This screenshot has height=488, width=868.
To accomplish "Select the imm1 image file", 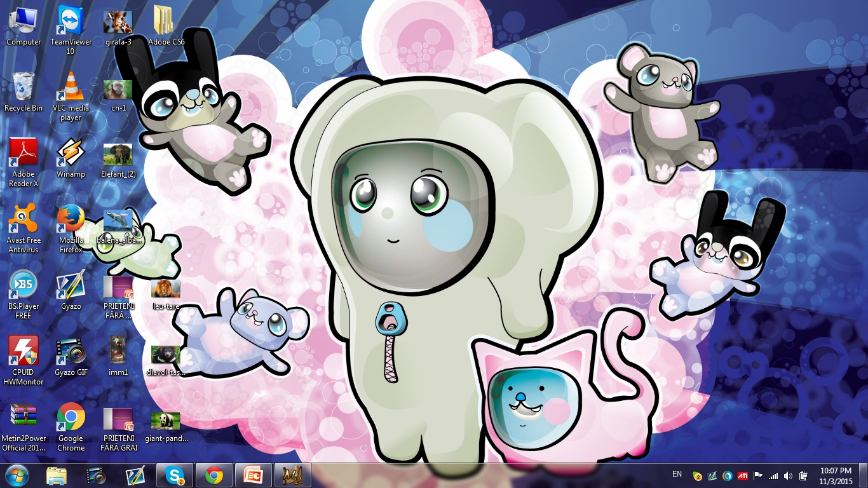I will click(118, 356).
